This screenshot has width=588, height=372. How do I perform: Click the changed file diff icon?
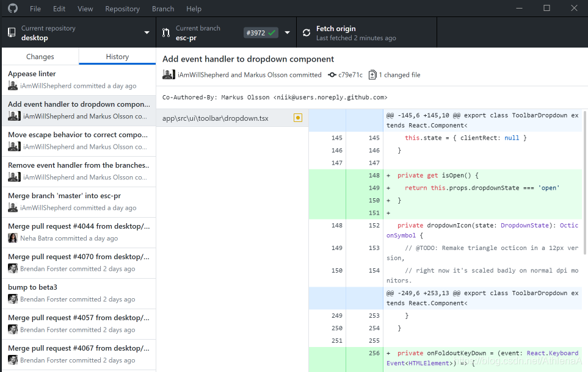click(x=372, y=75)
